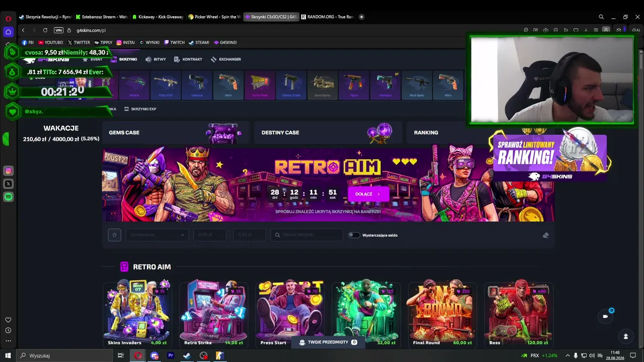Toggle Wystarczające saldo switch
The width and height of the screenshot is (644, 362).
[x=354, y=235]
